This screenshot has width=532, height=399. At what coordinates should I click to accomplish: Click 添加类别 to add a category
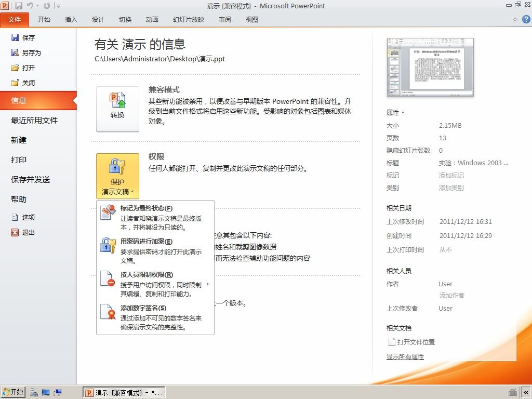coord(451,188)
